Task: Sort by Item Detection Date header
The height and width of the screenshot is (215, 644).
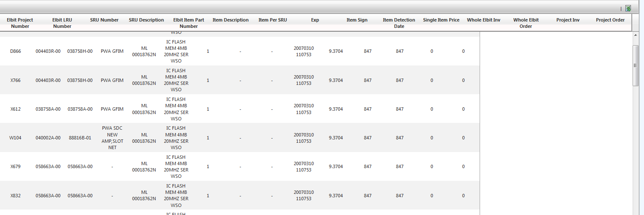Action: point(399,23)
